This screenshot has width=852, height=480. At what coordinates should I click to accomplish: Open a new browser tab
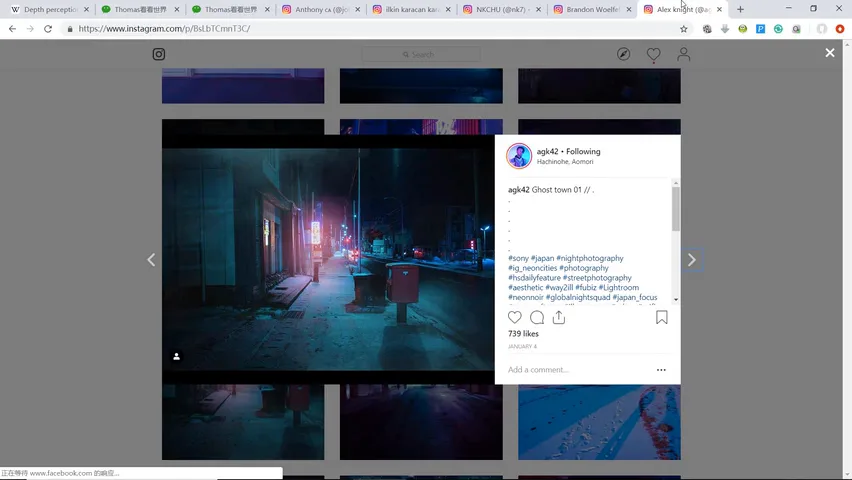point(740,9)
